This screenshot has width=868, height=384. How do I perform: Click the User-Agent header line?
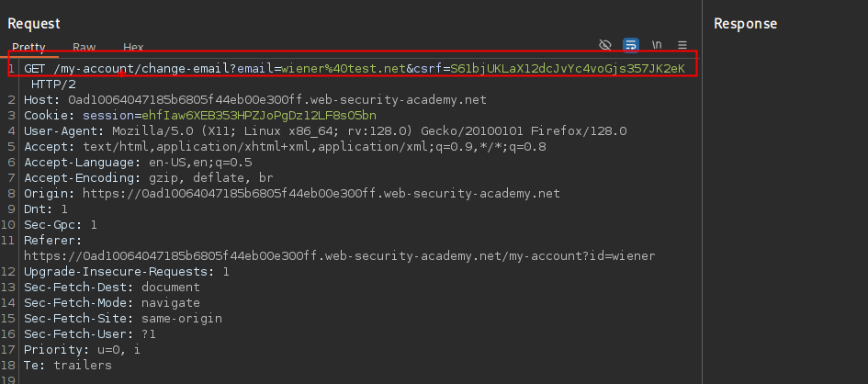pyautogui.click(x=325, y=131)
